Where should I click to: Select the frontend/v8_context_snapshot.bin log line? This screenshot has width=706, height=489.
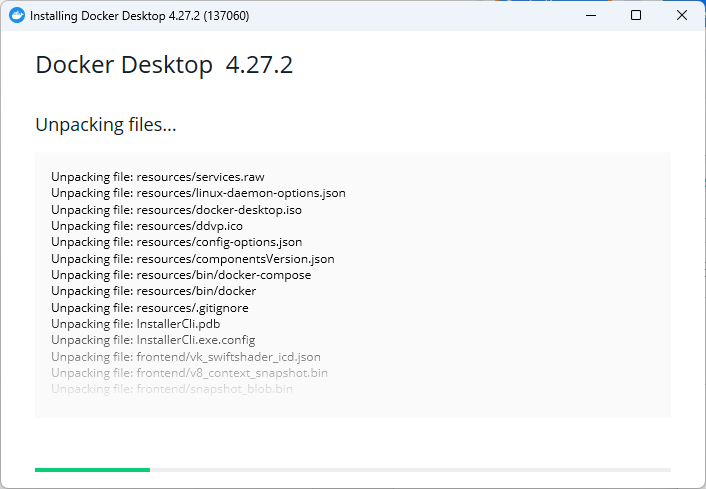click(190, 373)
